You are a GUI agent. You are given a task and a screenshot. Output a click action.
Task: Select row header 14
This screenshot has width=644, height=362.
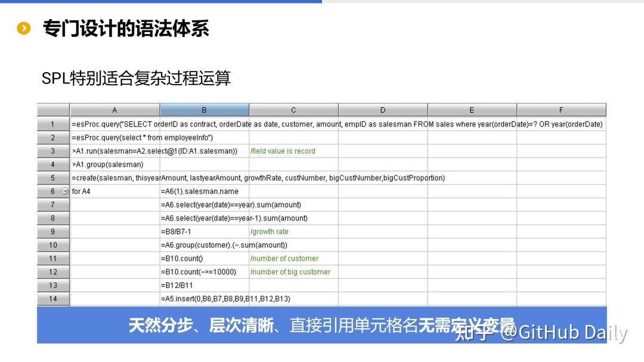click(x=53, y=299)
